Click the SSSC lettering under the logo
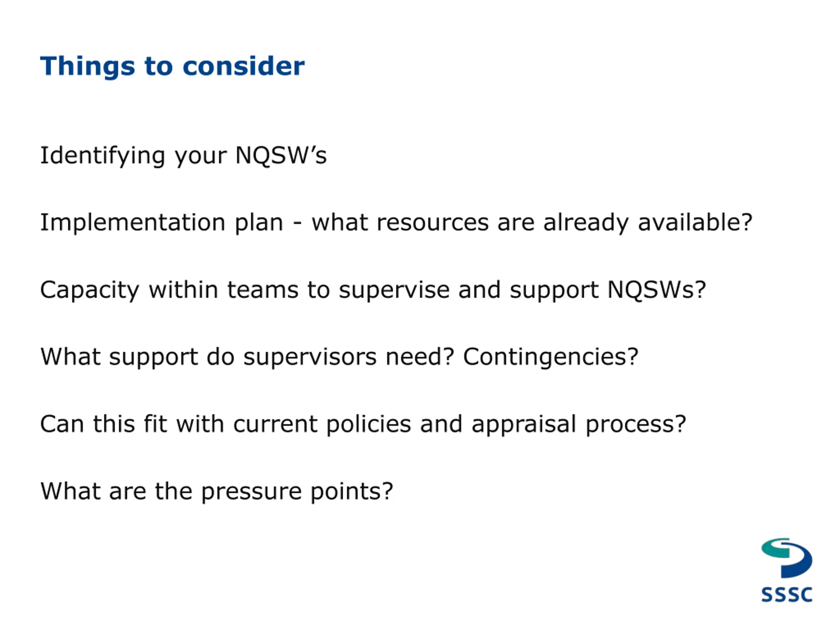Screen dimensions: 840x630 [x=787, y=595]
